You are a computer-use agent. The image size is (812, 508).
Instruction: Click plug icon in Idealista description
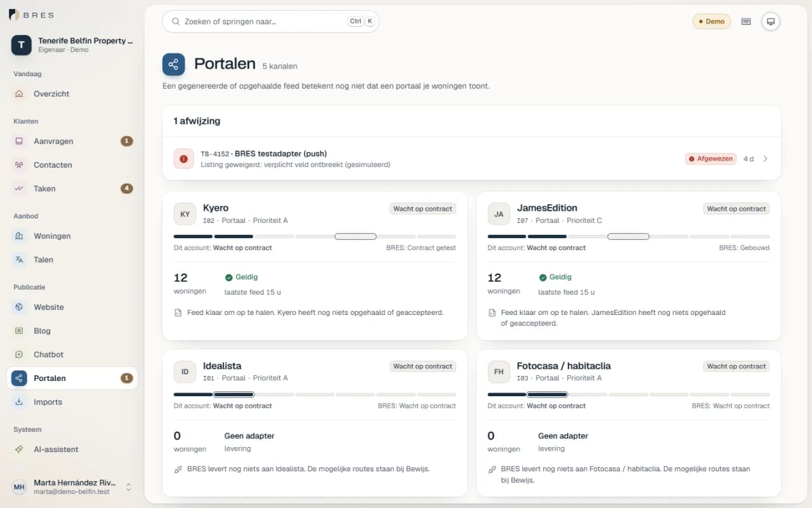[x=178, y=469]
